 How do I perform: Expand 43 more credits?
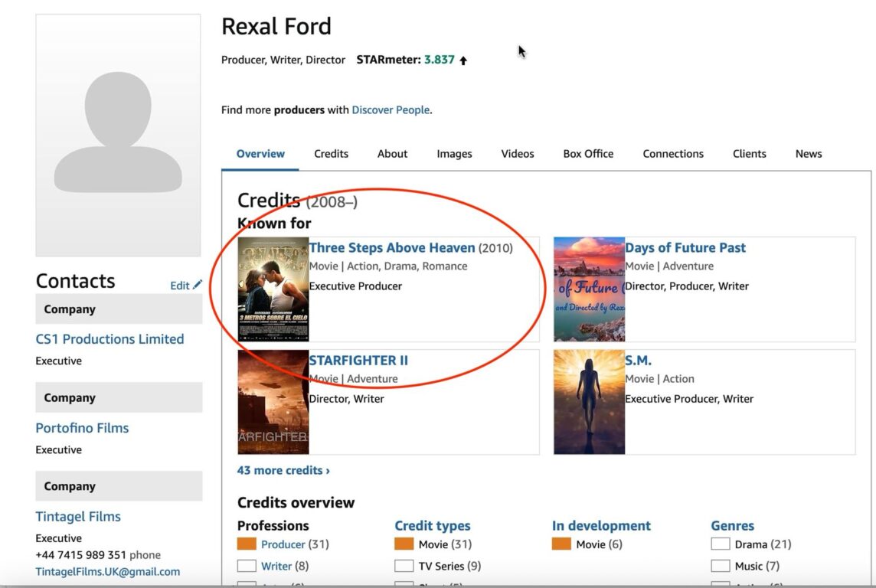(283, 470)
